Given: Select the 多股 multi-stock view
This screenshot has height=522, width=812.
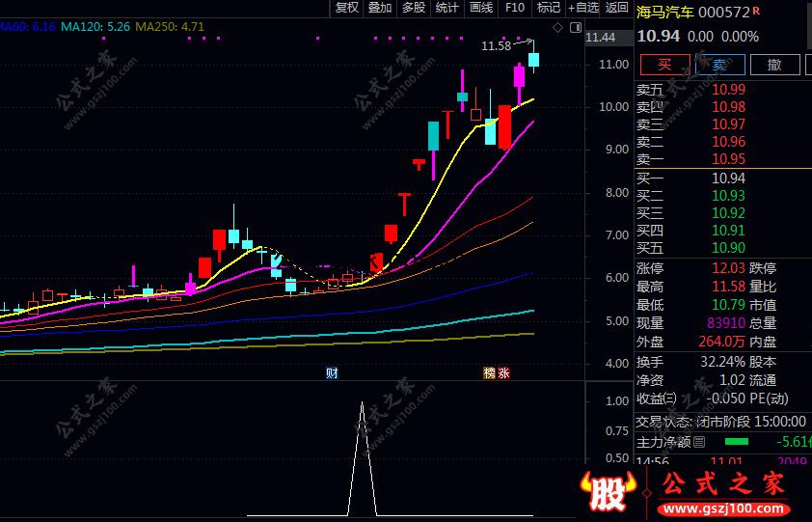Looking at the screenshot, I should (414, 8).
